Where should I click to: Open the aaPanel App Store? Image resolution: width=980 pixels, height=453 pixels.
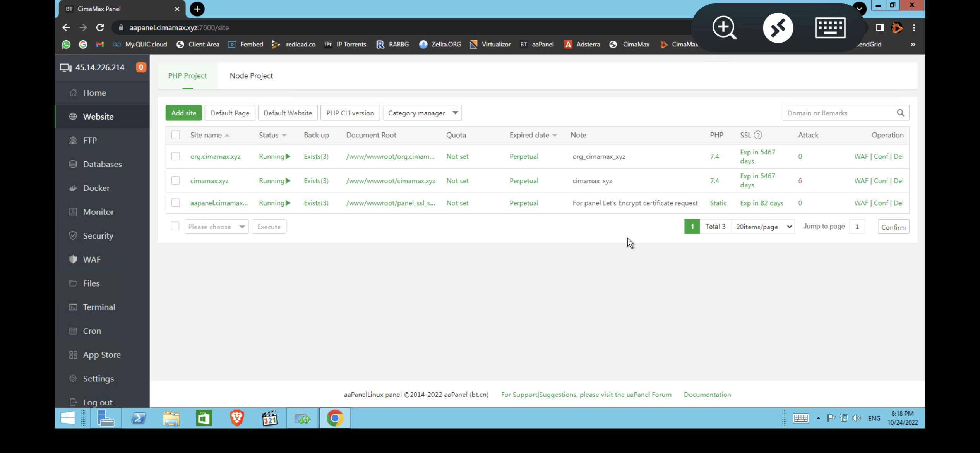coord(102,354)
